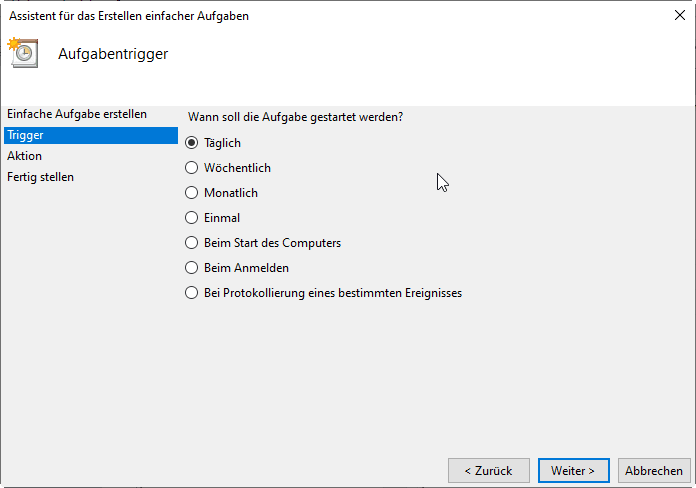
Task: Go to Einfache Aufgabe erstellen step
Action: (77, 114)
